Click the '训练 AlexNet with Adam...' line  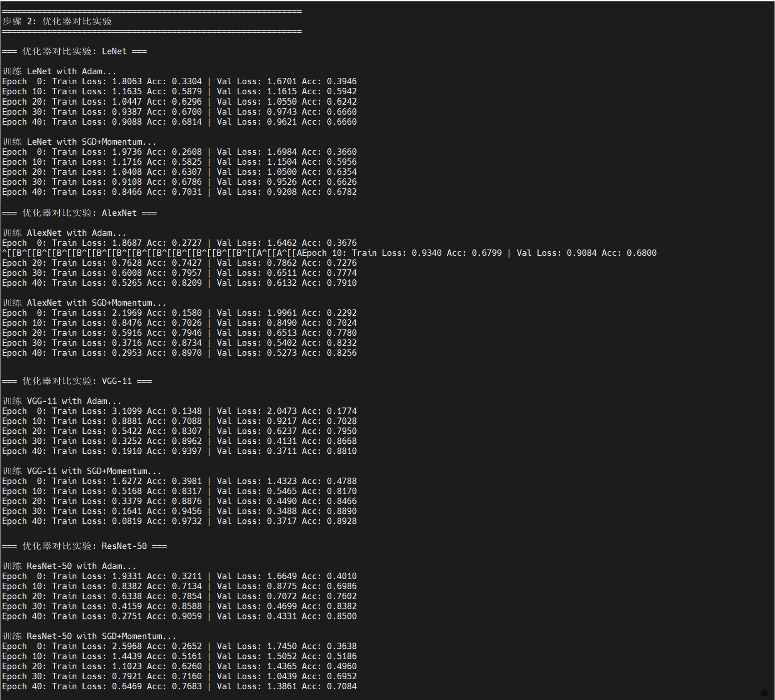tap(64, 233)
